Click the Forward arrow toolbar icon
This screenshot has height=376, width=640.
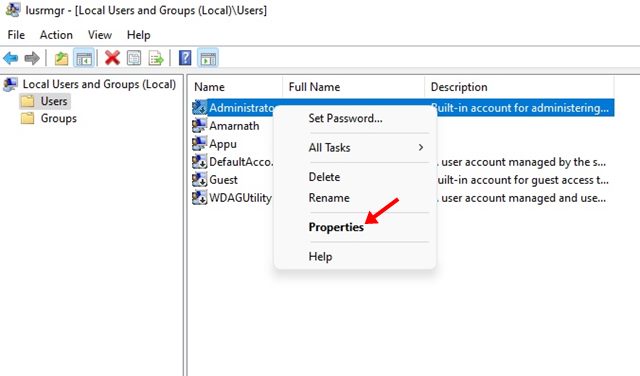coord(32,58)
